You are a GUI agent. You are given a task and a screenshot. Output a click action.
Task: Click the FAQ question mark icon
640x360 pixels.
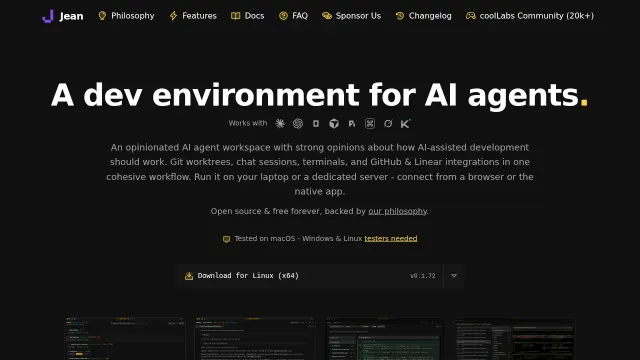click(283, 16)
